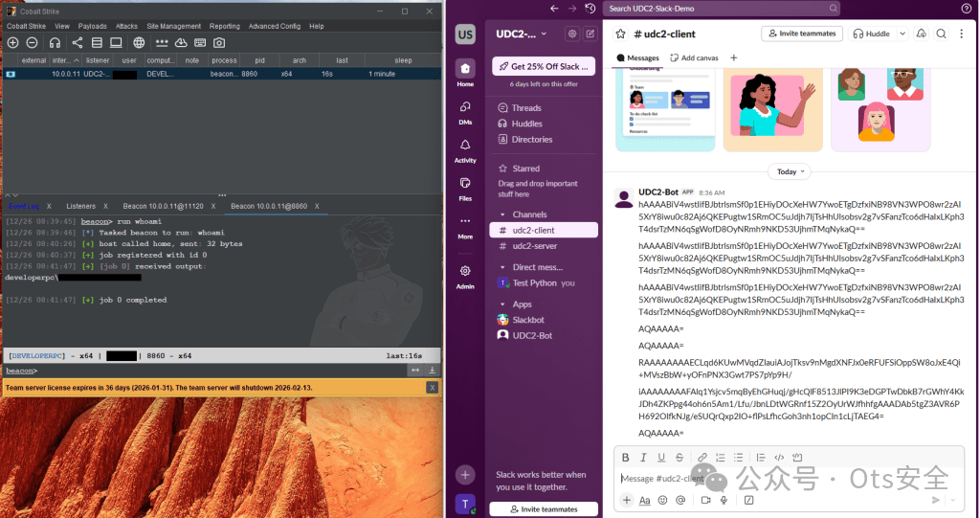Insert link using chain icon in composer
Image resolution: width=980 pixels, height=518 pixels.
click(x=702, y=458)
